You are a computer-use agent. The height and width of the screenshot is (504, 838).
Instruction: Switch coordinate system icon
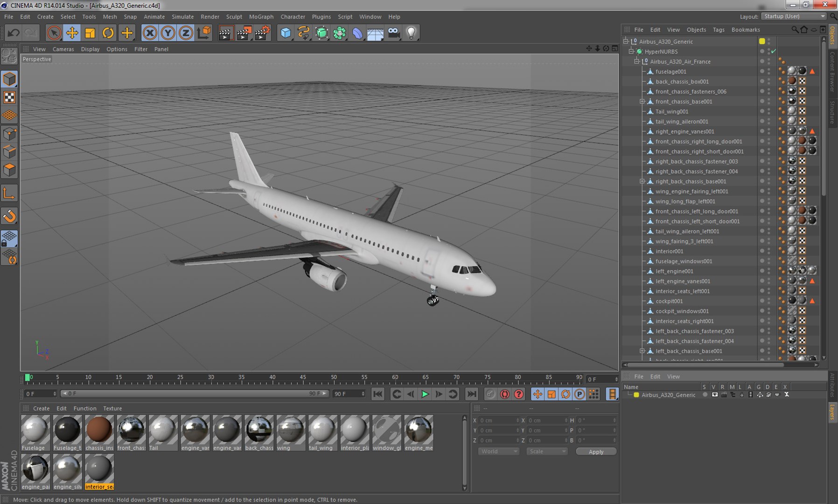tap(204, 33)
